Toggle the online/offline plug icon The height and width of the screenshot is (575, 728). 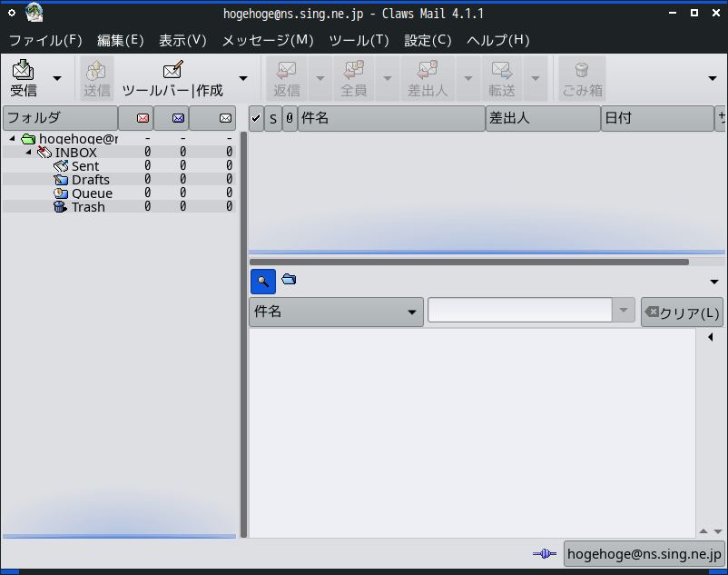coord(545,553)
